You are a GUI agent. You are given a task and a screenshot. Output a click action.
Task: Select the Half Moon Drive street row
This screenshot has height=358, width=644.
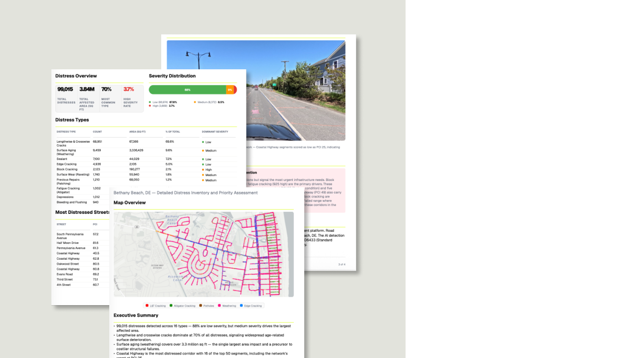coord(82,243)
